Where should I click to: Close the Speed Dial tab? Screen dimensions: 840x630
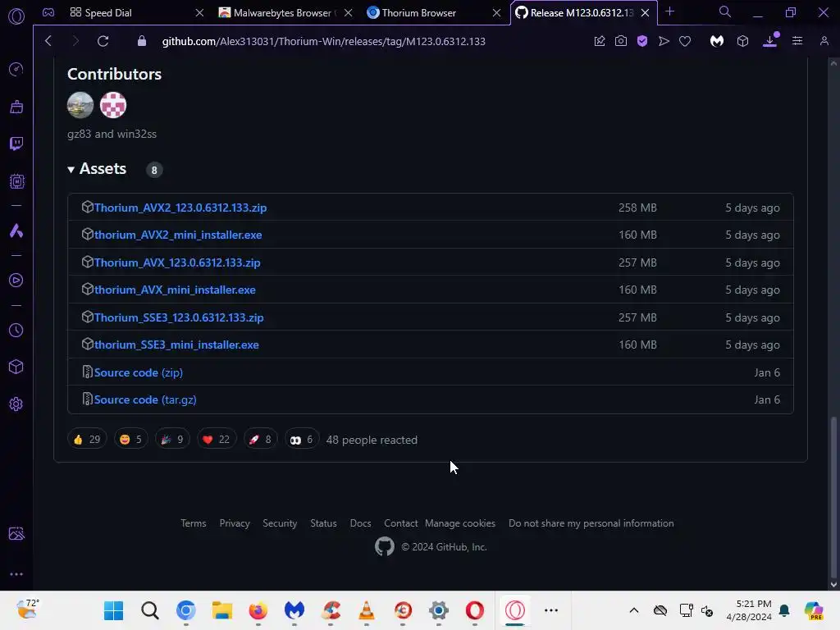199,13
